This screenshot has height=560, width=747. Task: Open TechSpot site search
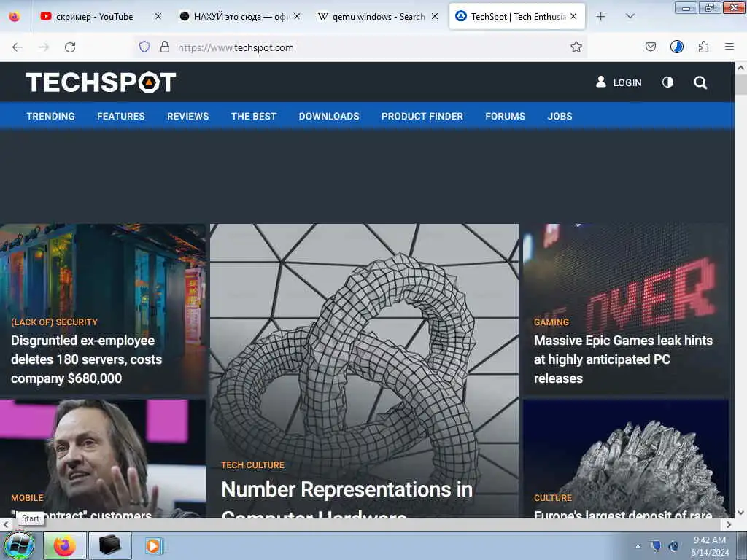tap(700, 83)
